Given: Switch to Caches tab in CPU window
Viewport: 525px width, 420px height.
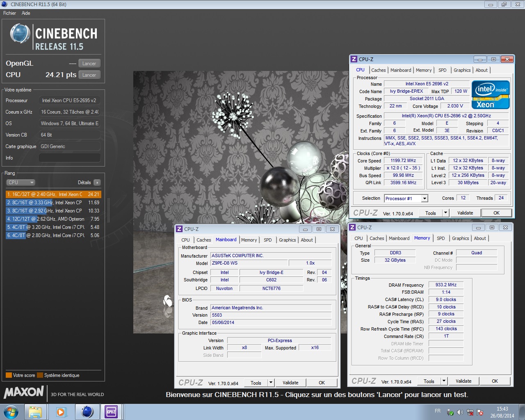Looking at the screenshot, I should click(x=379, y=70).
